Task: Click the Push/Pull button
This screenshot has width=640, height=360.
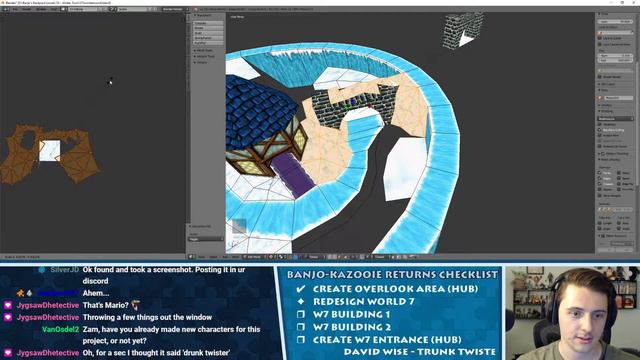Action: tap(208, 43)
